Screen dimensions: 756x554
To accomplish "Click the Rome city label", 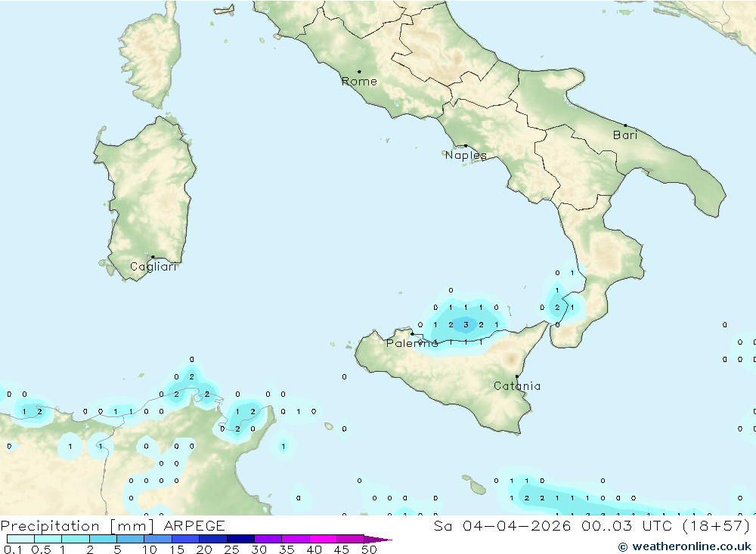I will (359, 82).
